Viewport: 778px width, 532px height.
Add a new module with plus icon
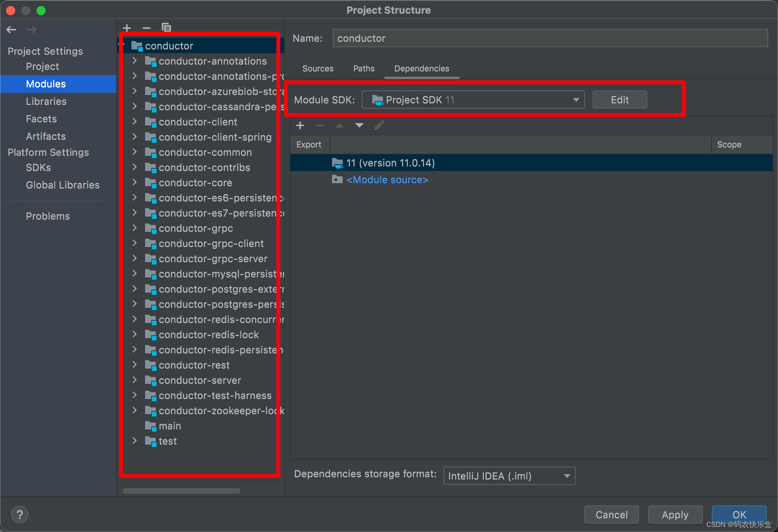click(x=127, y=28)
